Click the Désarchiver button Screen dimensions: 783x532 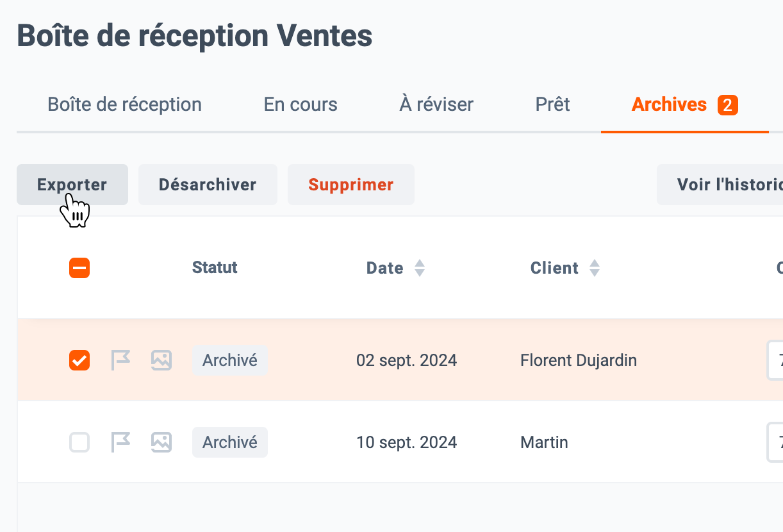(208, 185)
